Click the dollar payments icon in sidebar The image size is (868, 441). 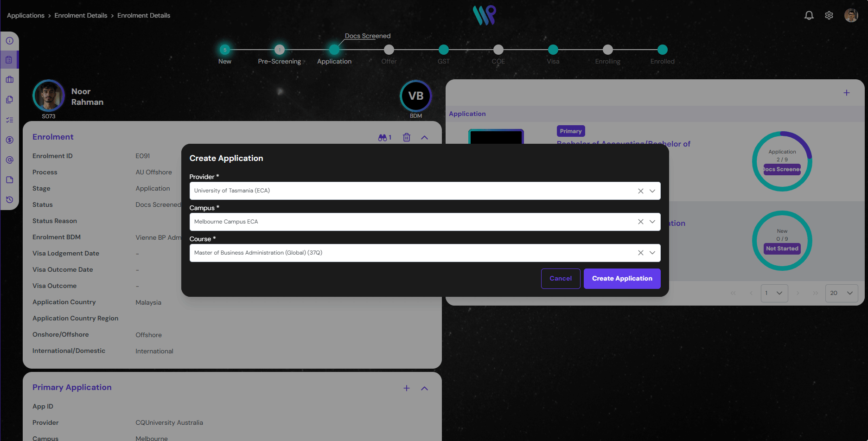tap(9, 140)
